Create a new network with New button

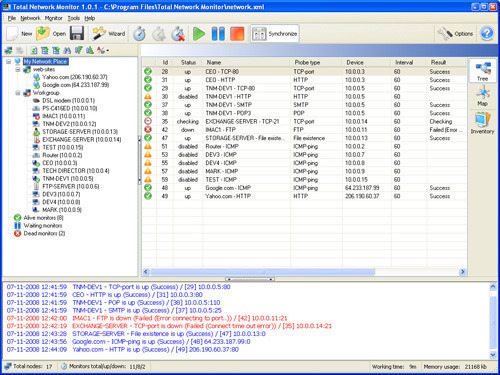click(x=19, y=34)
